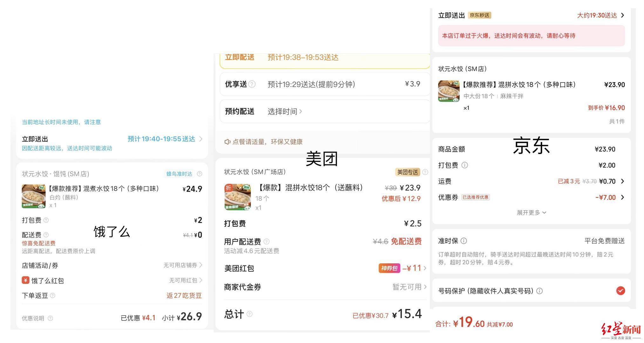
Task: Select 优享送 delivery option for ¥3.9
Action: click(x=325, y=84)
